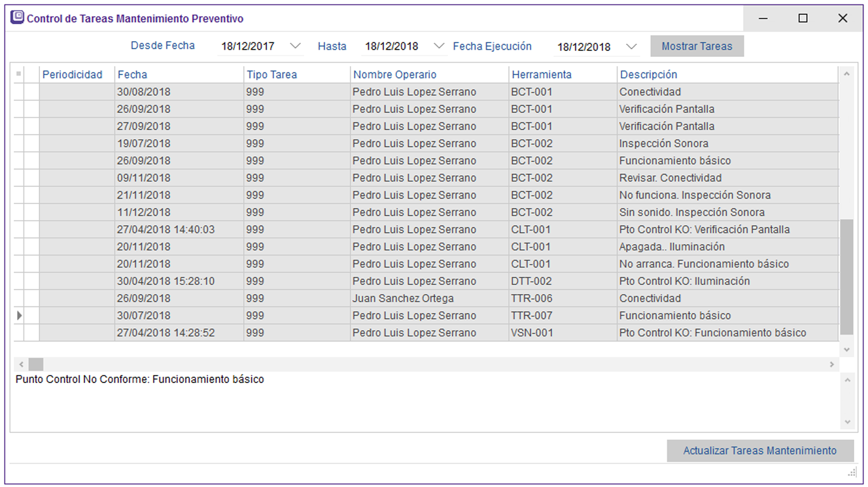Click the Nombre Operario column header
This screenshot has width=868, height=487.
click(394, 75)
